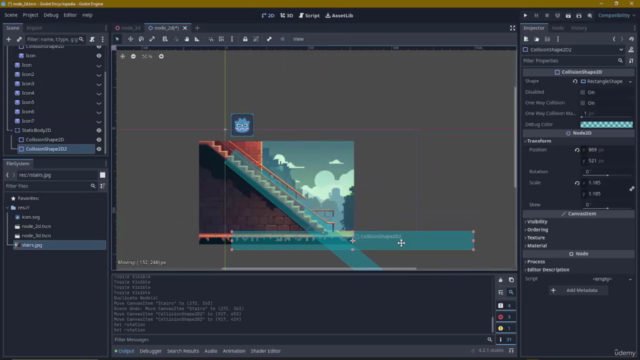This screenshot has width=640, height=360.
Task: Click the list-select node tool icon
Action: click(x=165, y=39)
